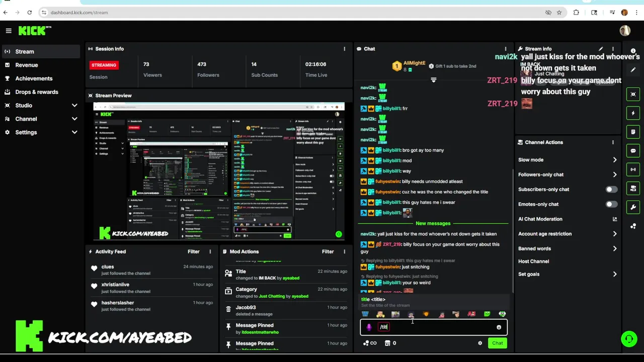Open the Chat panel kebab menu
The image size is (644, 362).
pyautogui.click(x=506, y=49)
